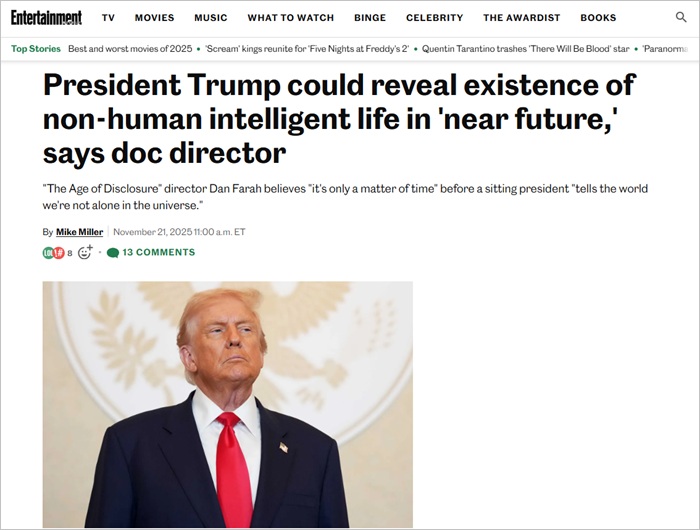
Task: Click the Trump article photo
Action: click(228, 404)
